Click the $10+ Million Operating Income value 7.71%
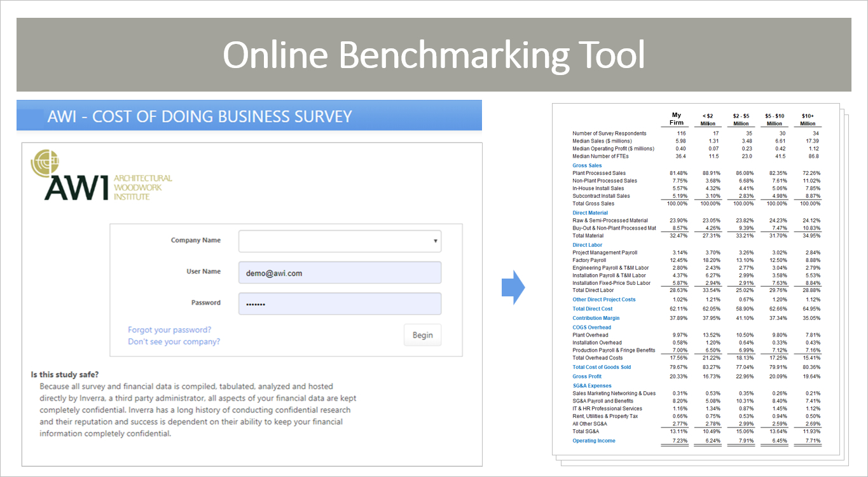Screen dimensions: 868x477 812,441
